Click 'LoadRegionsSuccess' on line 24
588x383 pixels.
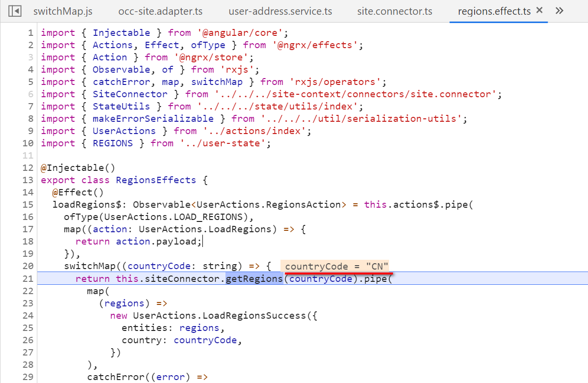254,316
